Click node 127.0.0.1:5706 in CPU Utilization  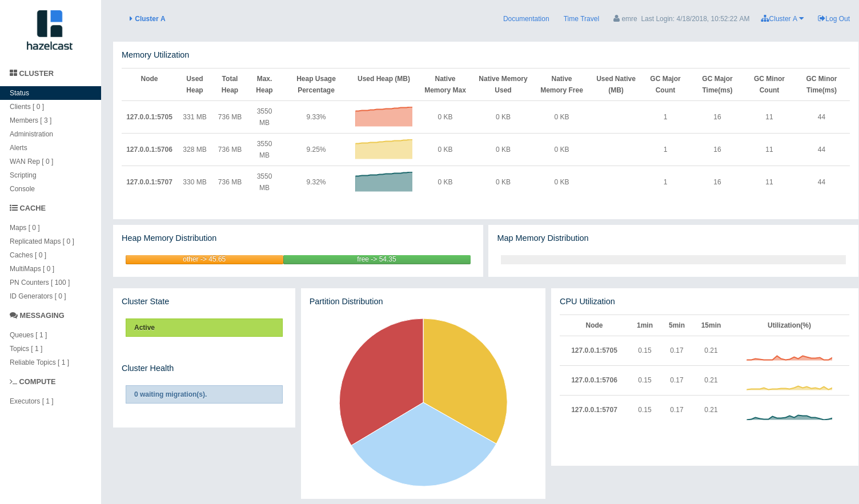click(x=594, y=380)
